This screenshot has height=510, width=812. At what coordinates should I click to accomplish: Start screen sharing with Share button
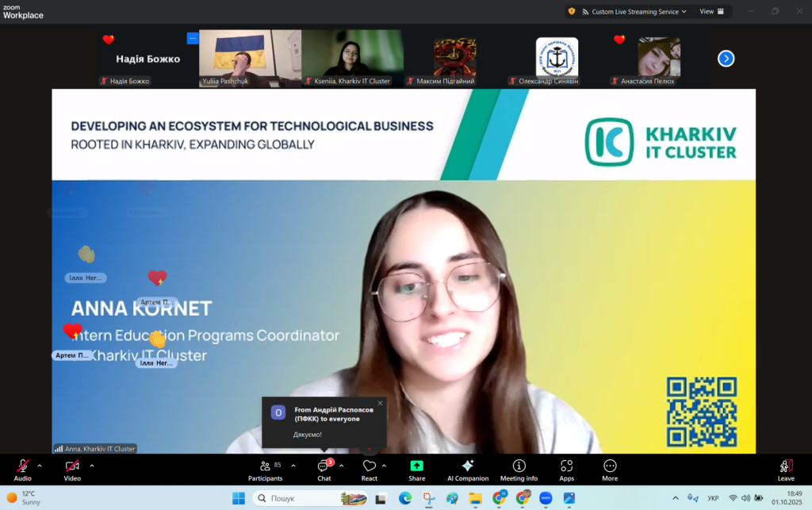point(416,466)
